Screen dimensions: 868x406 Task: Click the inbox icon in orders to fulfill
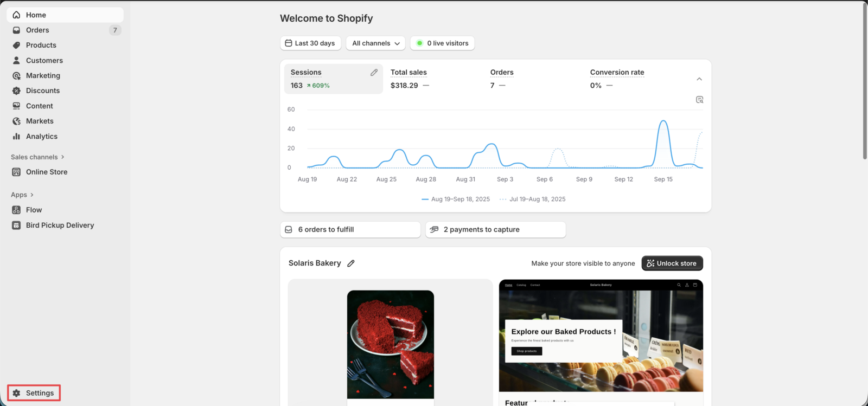point(289,230)
